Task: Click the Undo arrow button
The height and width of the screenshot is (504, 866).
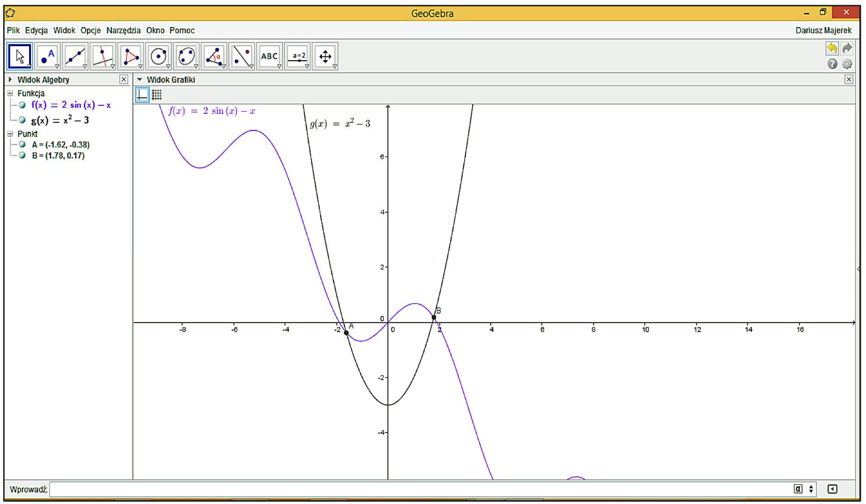Action: [832, 48]
